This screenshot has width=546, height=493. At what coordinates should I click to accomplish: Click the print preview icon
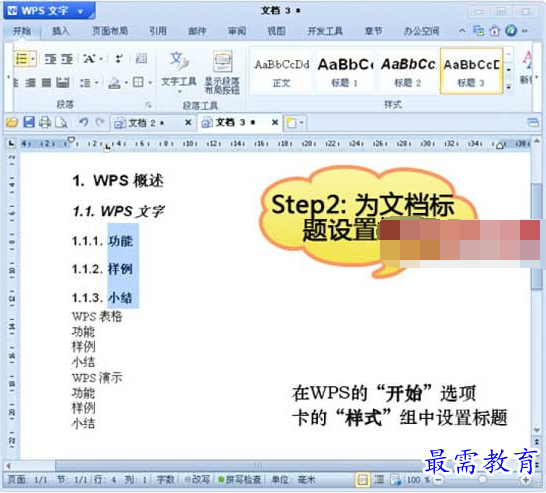62,122
